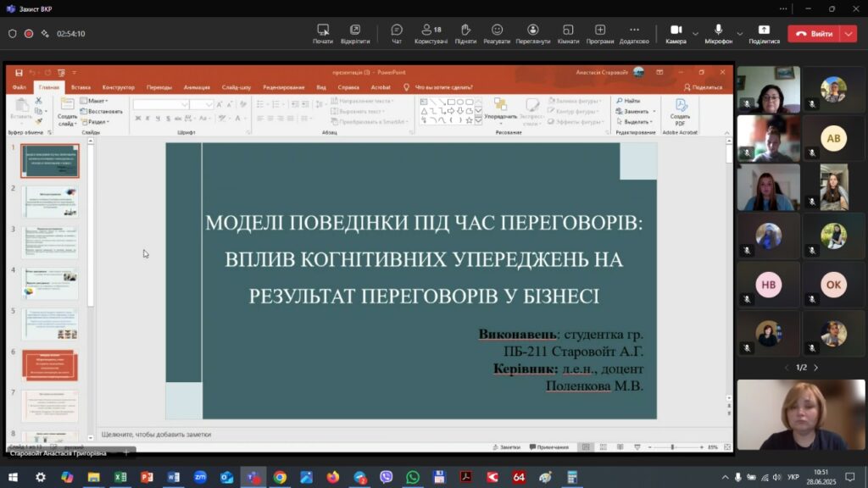Open the Реагувати reactions menu

click(x=497, y=33)
